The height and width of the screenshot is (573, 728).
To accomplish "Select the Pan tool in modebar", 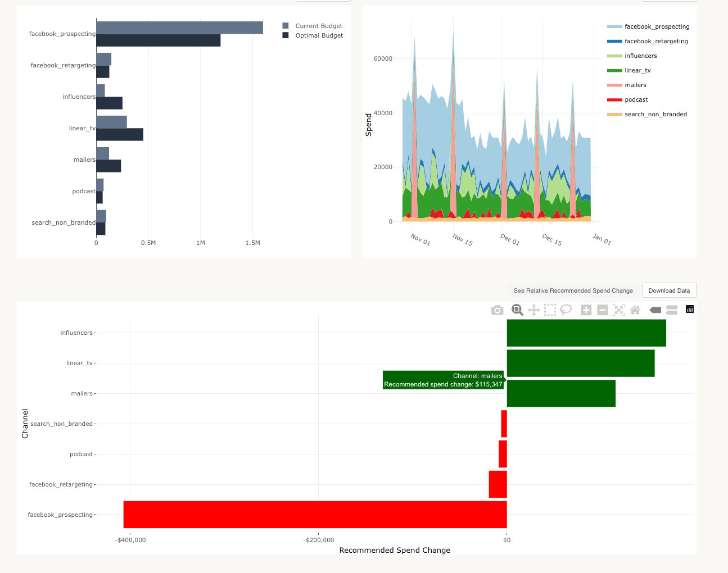I will pos(533,310).
